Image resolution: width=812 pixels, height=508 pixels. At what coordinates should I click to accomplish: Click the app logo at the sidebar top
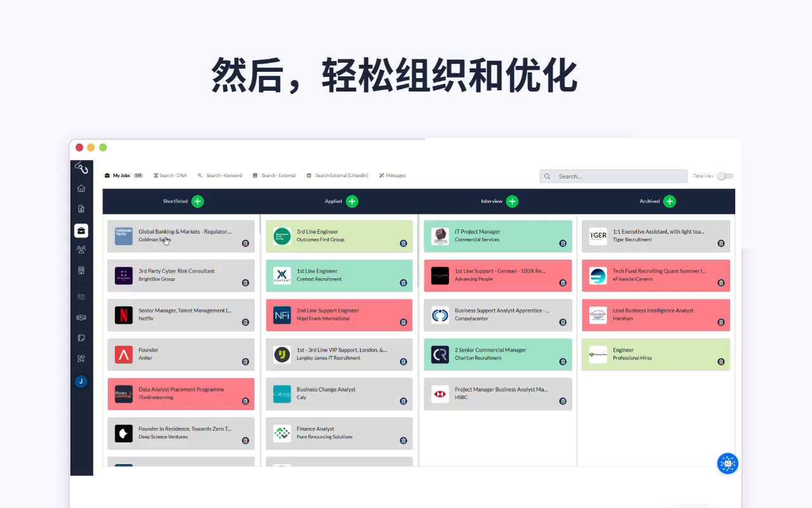click(81, 168)
